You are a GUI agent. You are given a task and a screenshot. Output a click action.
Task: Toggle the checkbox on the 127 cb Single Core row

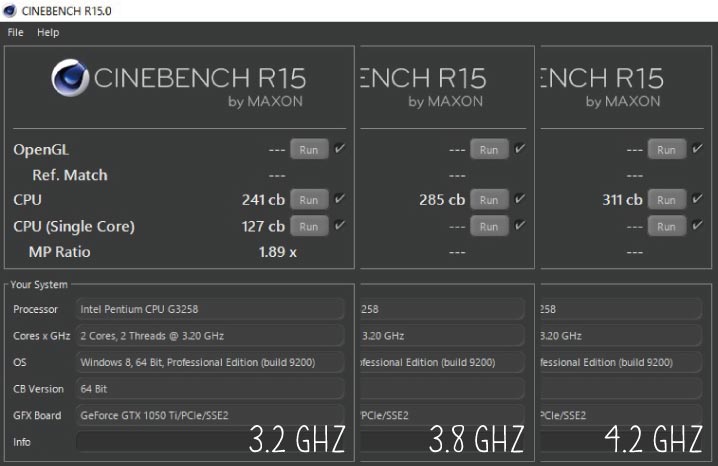point(339,225)
